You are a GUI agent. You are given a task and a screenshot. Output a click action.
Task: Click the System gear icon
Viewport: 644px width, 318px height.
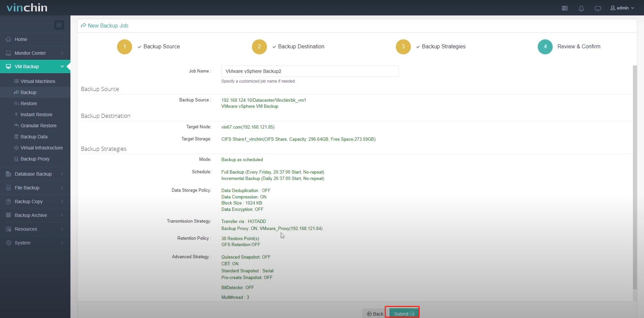[x=9, y=243]
